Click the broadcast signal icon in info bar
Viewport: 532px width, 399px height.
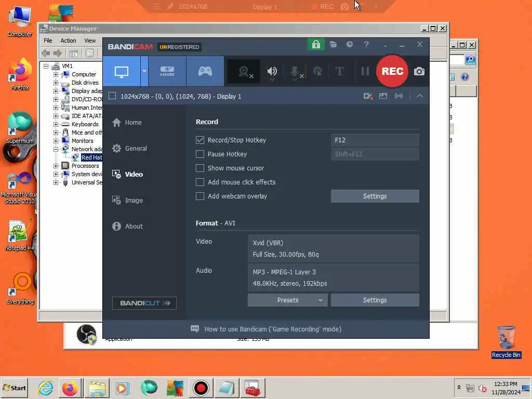pyautogui.click(x=398, y=96)
